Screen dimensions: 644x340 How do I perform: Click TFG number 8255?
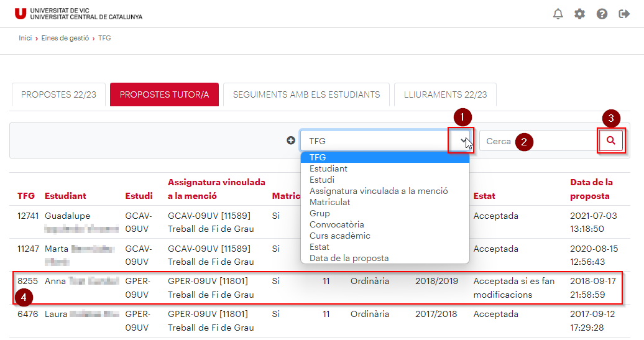tap(27, 281)
